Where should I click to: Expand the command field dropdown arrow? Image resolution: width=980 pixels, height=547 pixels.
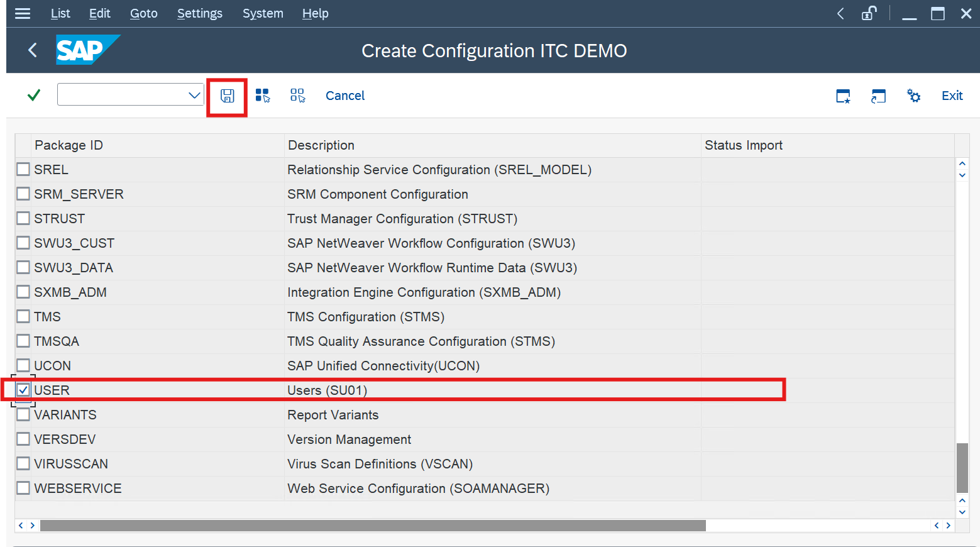tap(194, 96)
